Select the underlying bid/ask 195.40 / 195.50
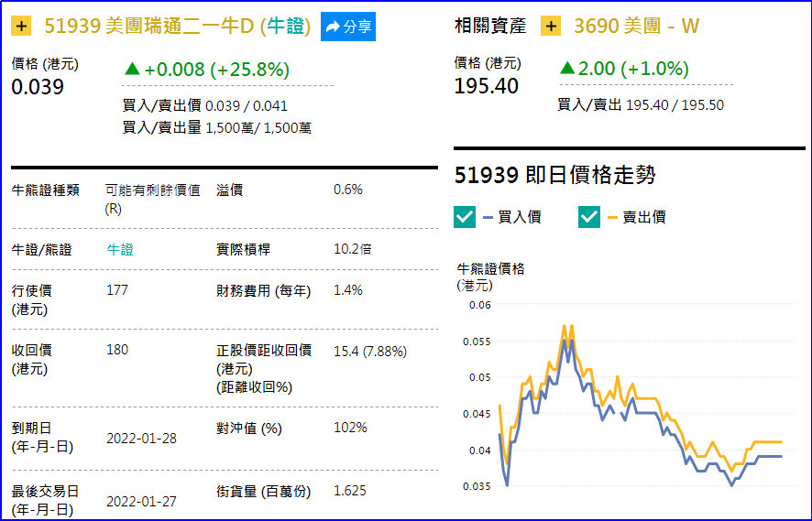Image resolution: width=812 pixels, height=521 pixels. (675, 105)
